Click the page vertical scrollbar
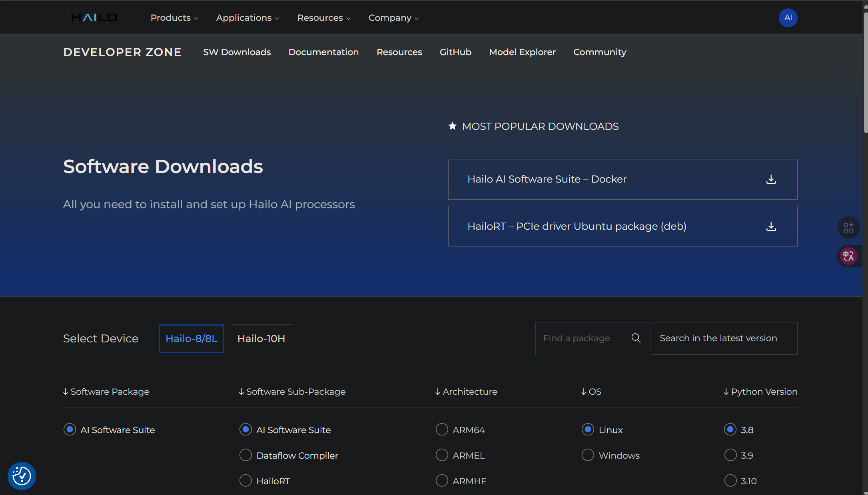Image resolution: width=868 pixels, height=495 pixels. [x=865, y=72]
